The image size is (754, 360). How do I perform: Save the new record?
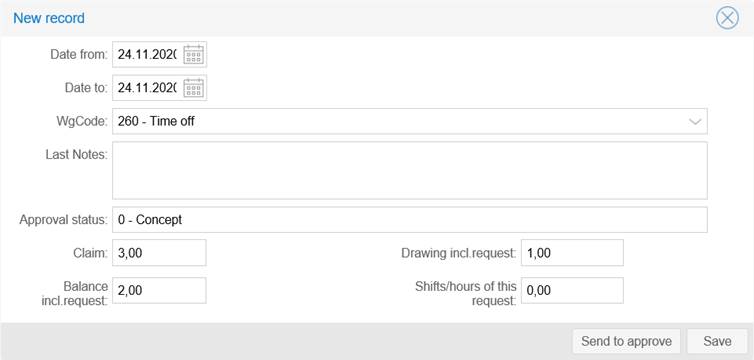click(x=717, y=341)
